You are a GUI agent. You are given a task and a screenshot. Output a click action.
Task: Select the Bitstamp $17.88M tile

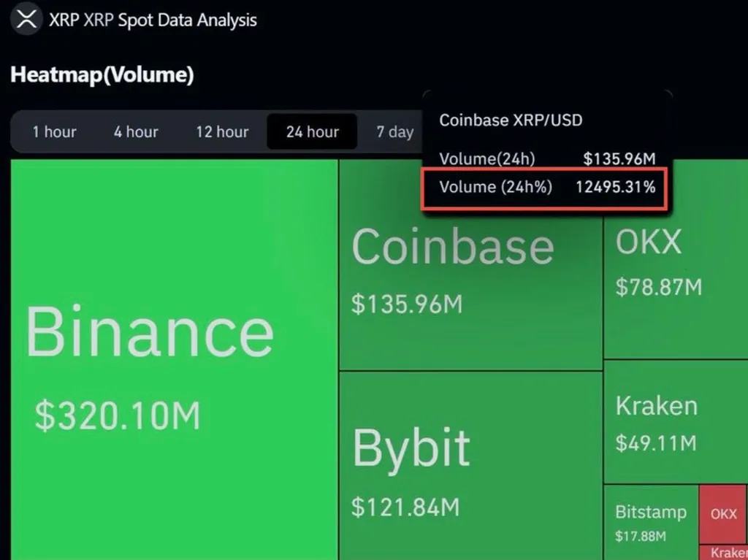tap(651, 522)
